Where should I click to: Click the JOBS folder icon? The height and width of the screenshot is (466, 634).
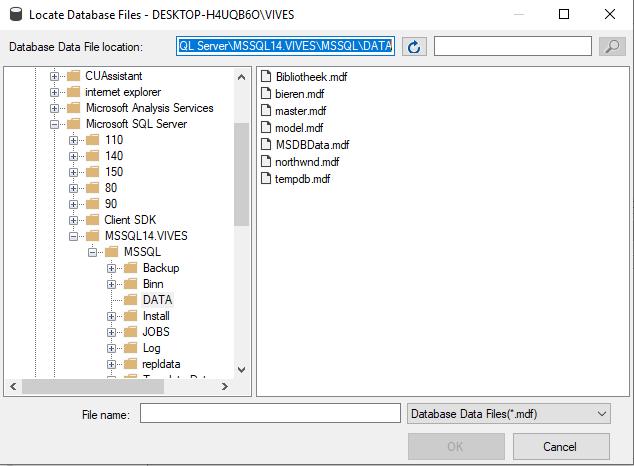131,332
